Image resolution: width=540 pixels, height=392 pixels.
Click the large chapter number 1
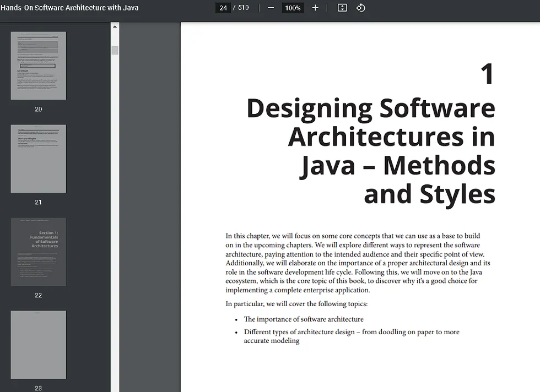coord(487,74)
